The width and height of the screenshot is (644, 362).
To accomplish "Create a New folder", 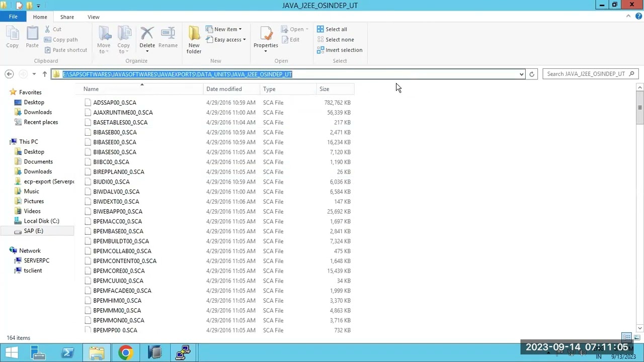I will point(194,40).
